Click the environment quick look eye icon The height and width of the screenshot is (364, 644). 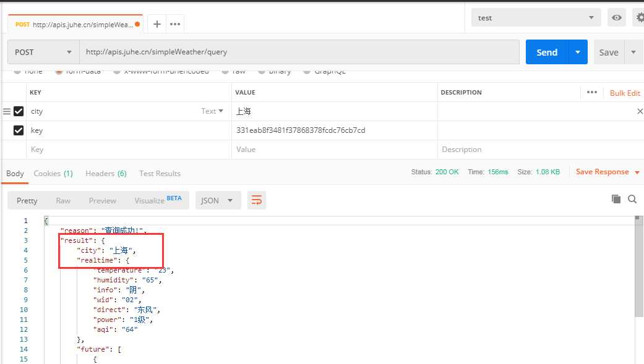pos(617,18)
